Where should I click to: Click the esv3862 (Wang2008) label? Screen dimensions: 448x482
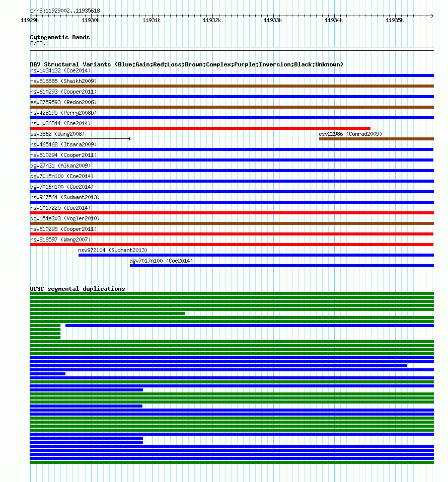pos(57,134)
